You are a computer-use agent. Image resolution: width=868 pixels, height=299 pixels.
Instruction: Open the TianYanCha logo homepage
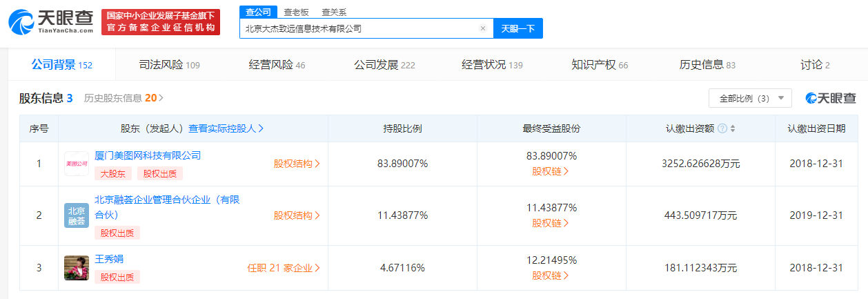[50, 22]
